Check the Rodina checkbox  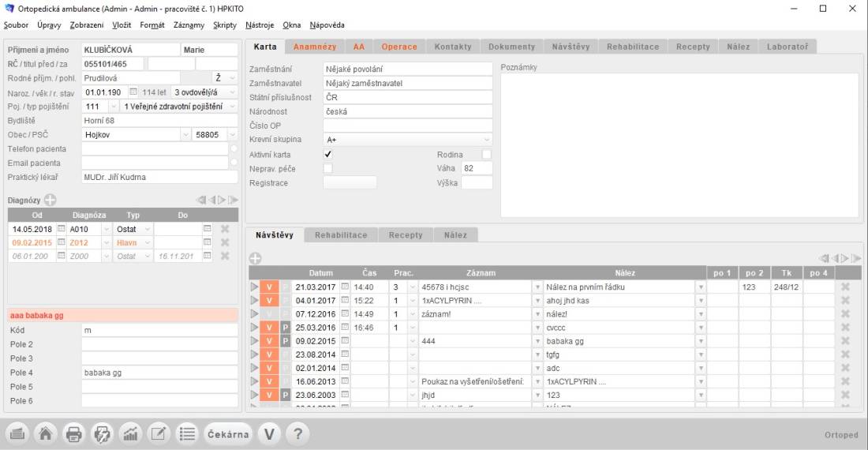[487, 154]
